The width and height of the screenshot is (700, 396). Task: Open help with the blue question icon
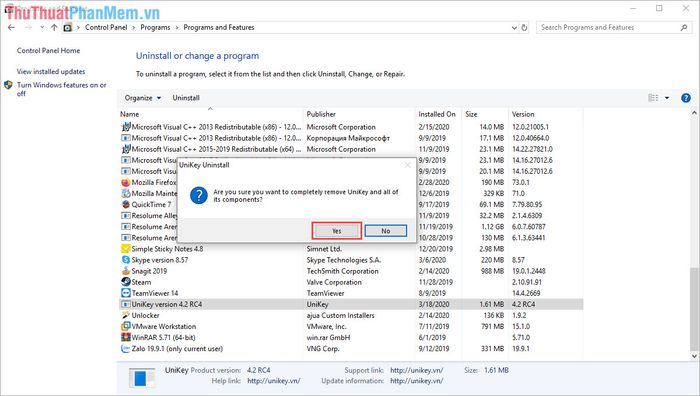coord(686,98)
